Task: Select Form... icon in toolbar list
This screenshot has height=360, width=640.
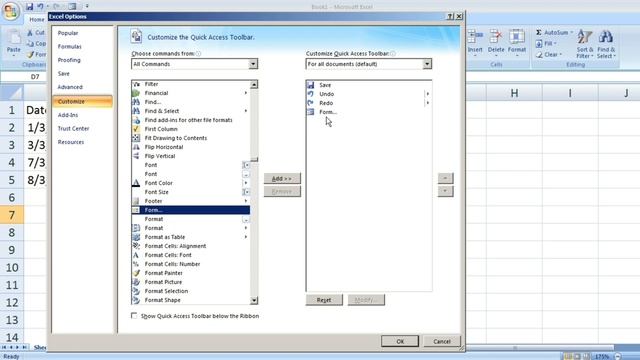Action: tap(311, 112)
